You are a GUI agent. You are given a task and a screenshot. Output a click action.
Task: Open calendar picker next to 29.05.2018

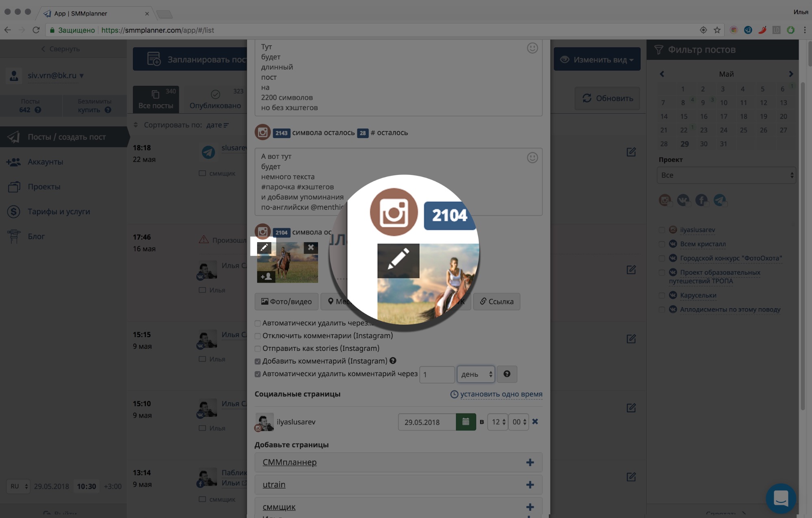(466, 422)
